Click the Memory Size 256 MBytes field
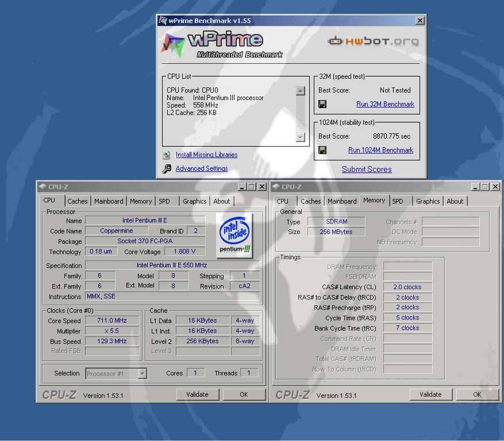Screen dimensions: 504x441 [x=336, y=232]
